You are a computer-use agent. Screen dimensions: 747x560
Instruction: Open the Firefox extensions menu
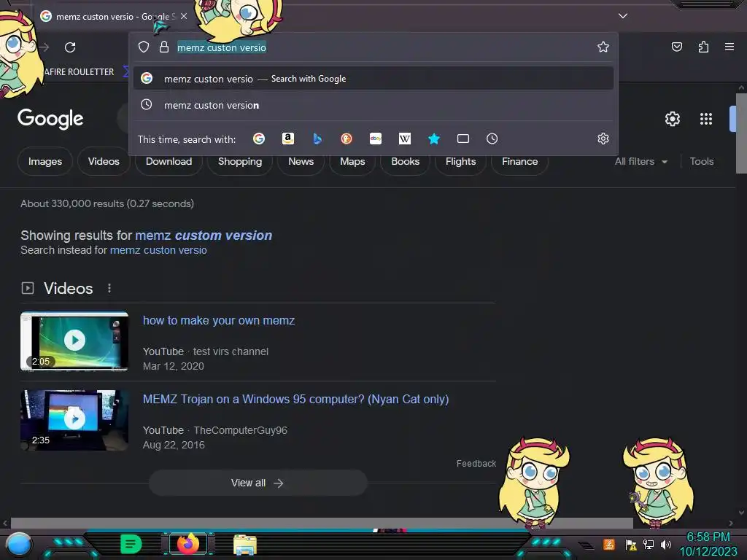click(x=703, y=47)
